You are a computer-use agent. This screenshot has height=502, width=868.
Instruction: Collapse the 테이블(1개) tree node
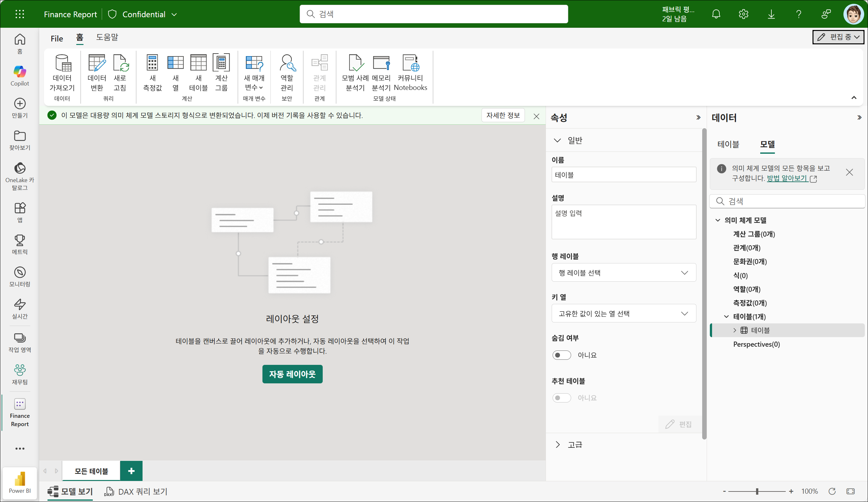(x=726, y=316)
